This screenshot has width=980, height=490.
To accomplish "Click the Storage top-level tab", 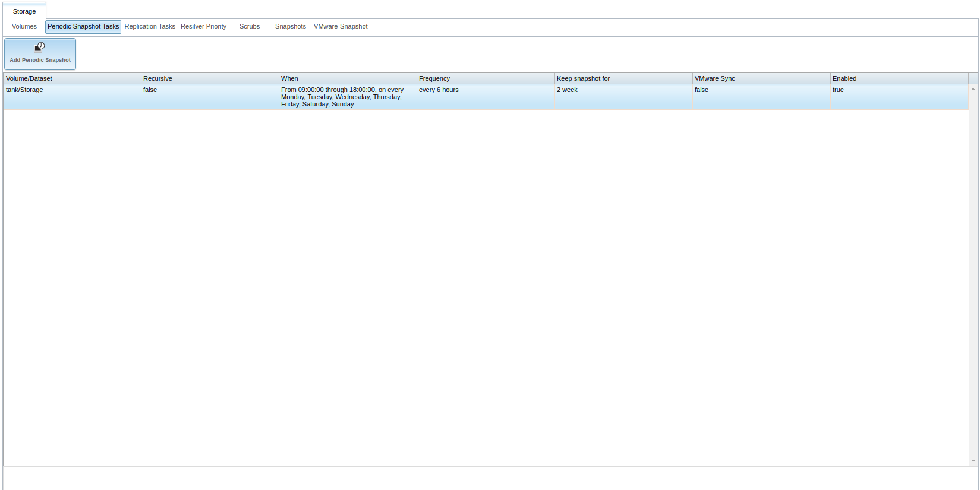I will [24, 11].
